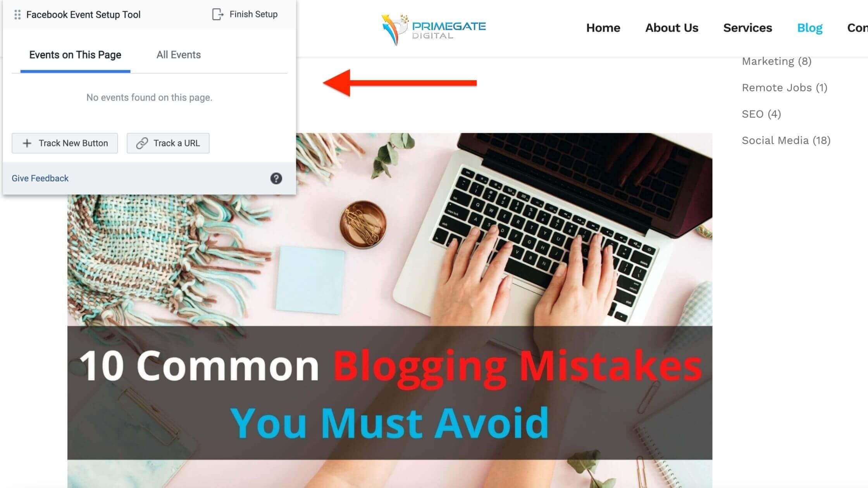The height and width of the screenshot is (488, 868).
Task: Toggle the Blog navigation menu item
Action: pyautogui.click(x=809, y=27)
